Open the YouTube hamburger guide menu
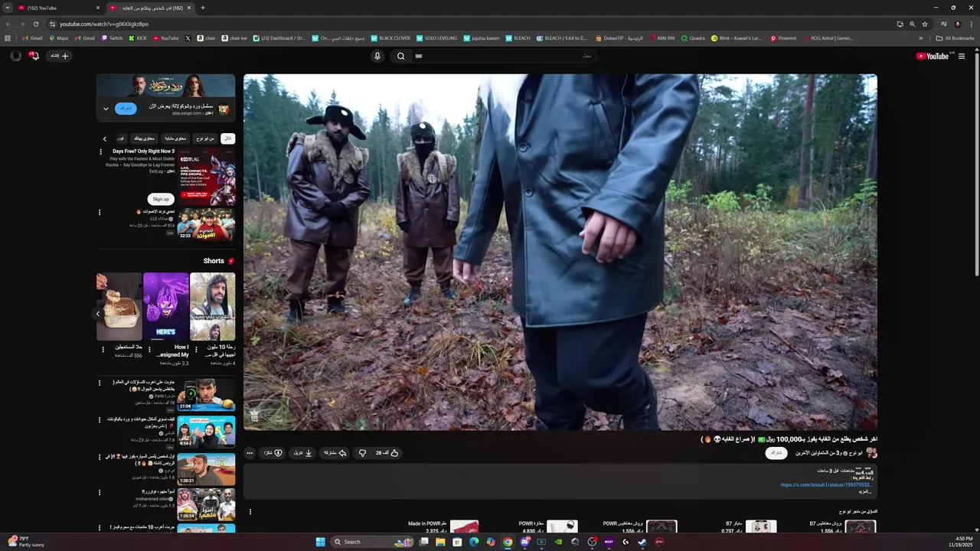This screenshot has width=980, height=551. [962, 56]
